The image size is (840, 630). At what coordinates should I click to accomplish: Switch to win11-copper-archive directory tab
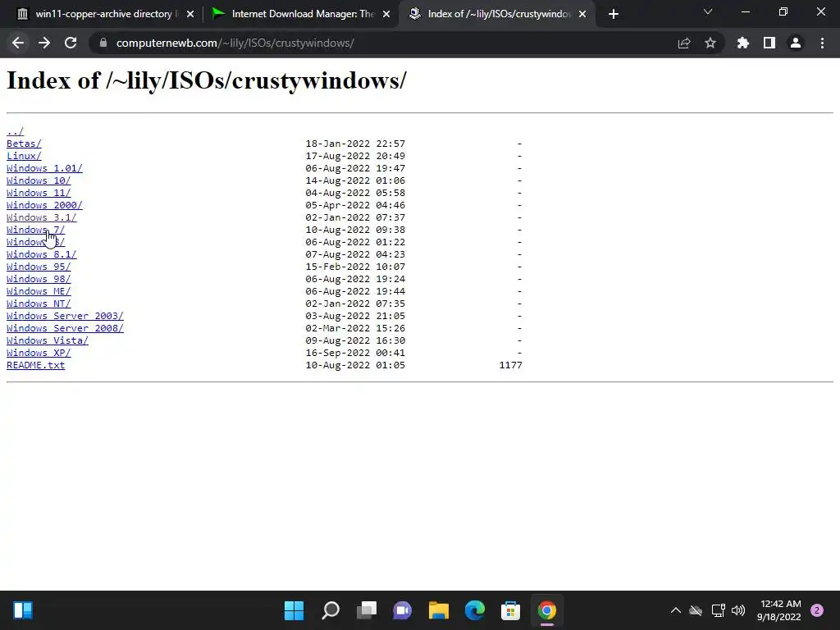pyautogui.click(x=103, y=14)
